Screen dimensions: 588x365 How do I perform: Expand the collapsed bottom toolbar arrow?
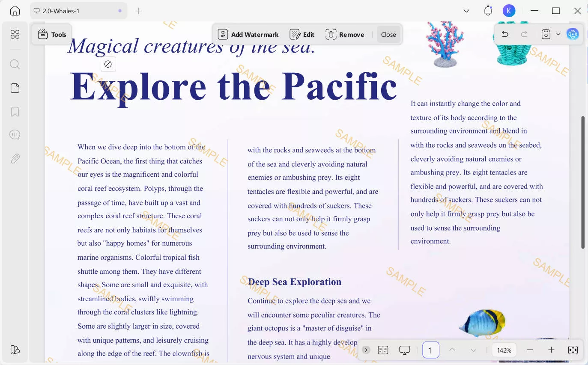click(x=366, y=350)
